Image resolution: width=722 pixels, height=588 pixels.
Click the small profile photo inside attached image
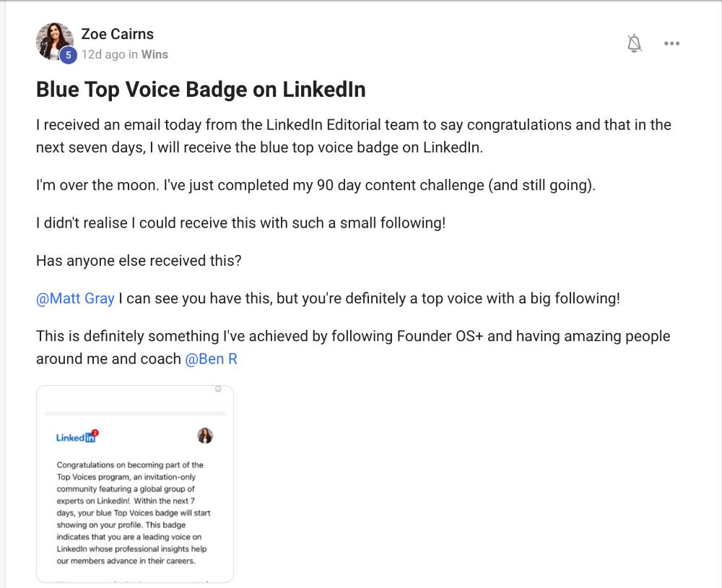[x=205, y=436]
